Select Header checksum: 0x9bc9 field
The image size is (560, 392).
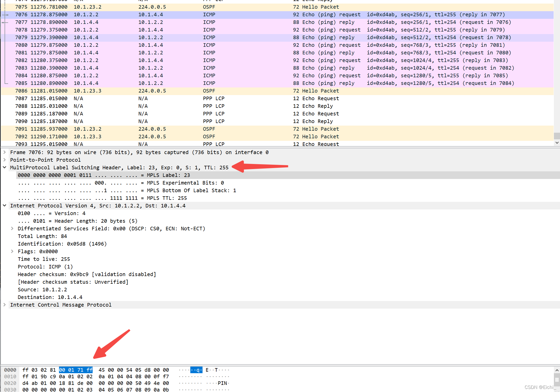(288, 274)
